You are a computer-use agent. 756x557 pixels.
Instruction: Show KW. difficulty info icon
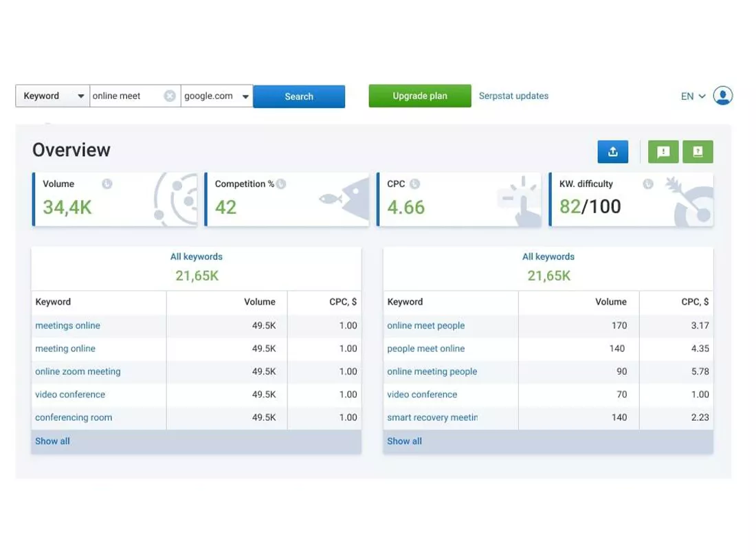(x=648, y=184)
